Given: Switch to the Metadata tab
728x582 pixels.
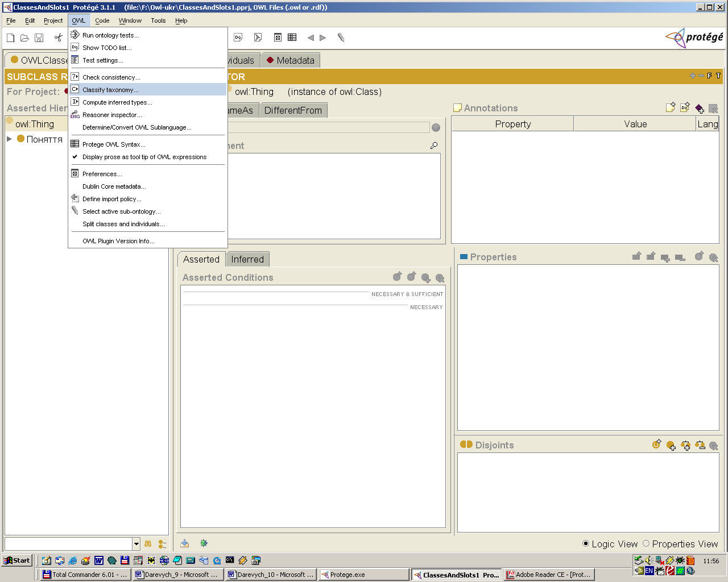Looking at the screenshot, I should pos(291,60).
